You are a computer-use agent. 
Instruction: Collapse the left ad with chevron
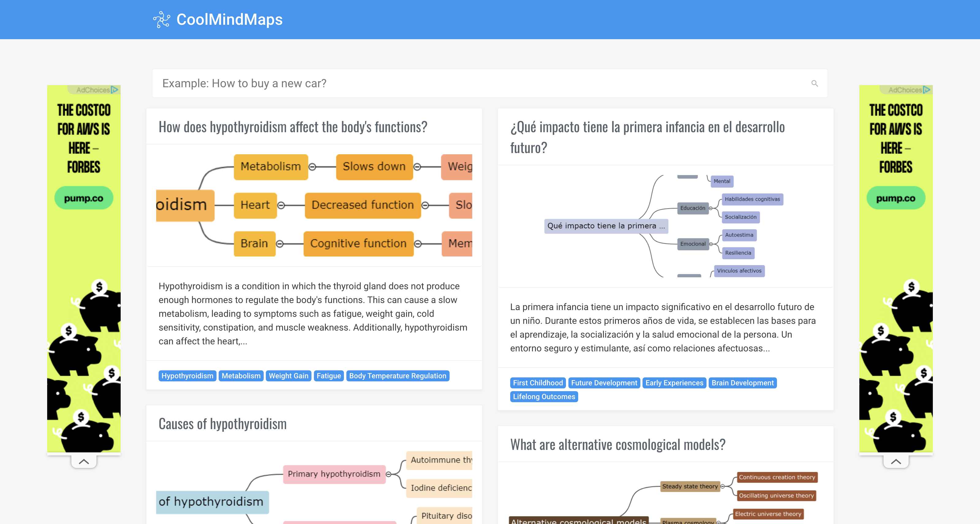click(84, 462)
